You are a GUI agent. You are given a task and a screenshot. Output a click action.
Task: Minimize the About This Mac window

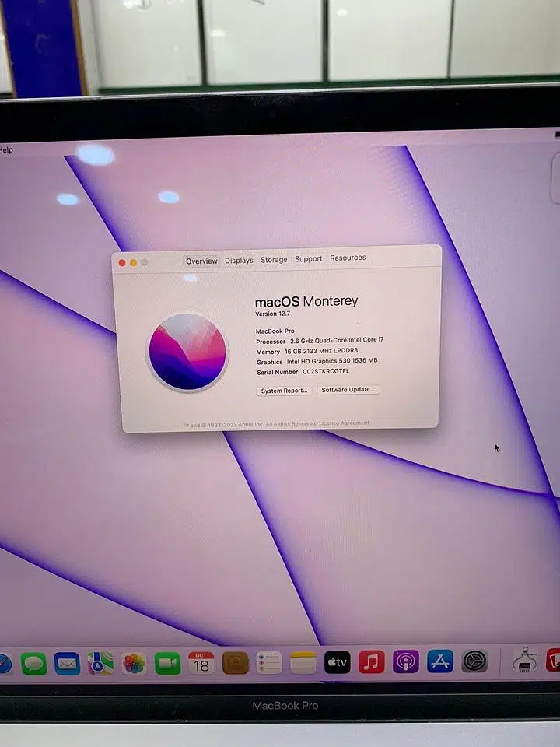133,262
